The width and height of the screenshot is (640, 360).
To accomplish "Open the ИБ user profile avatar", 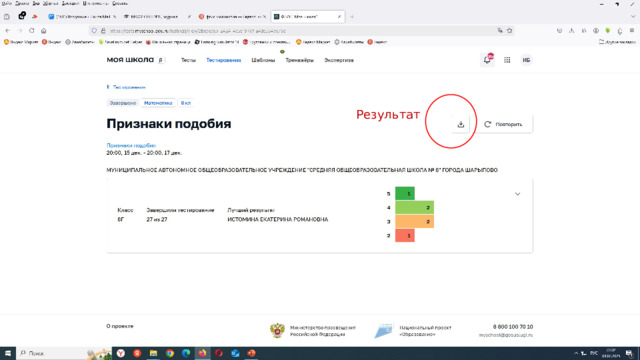I will tap(526, 60).
